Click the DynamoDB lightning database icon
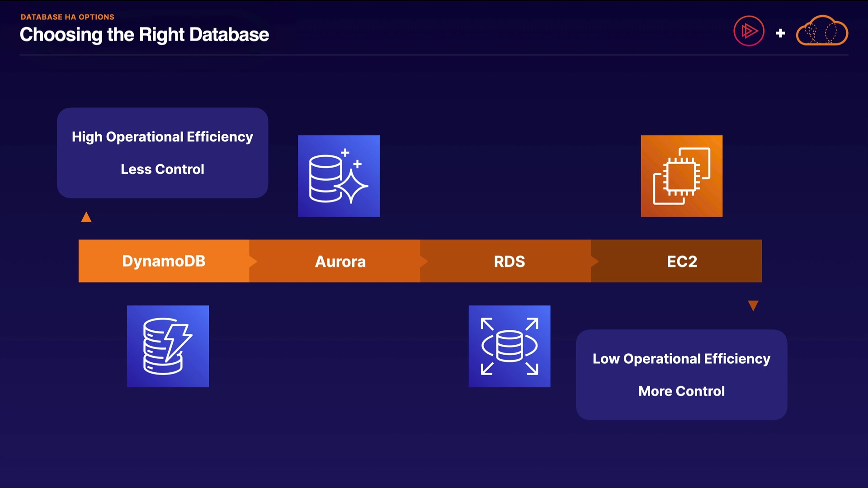Screen dimensions: 868x488 (168, 346)
